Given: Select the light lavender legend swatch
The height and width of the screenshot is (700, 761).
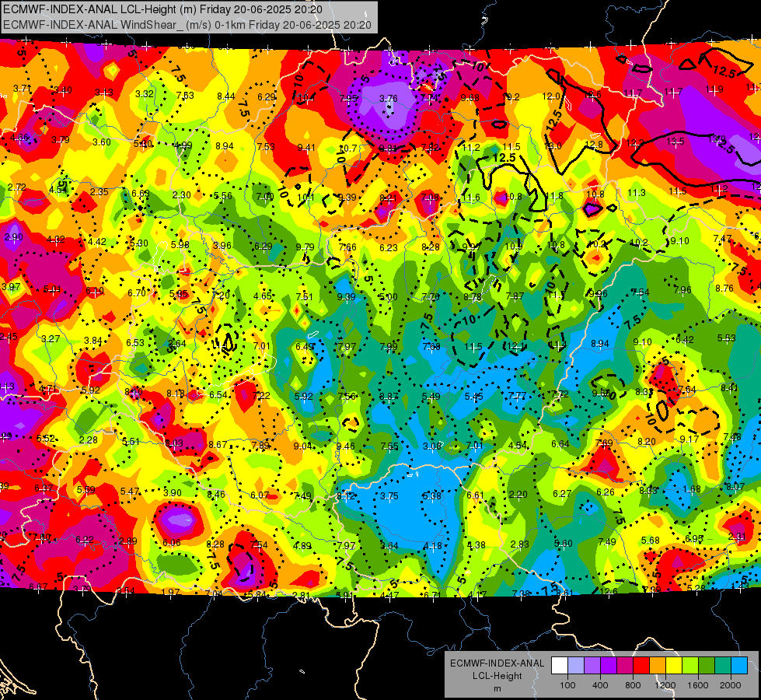Looking at the screenshot, I should pyautogui.click(x=576, y=666).
